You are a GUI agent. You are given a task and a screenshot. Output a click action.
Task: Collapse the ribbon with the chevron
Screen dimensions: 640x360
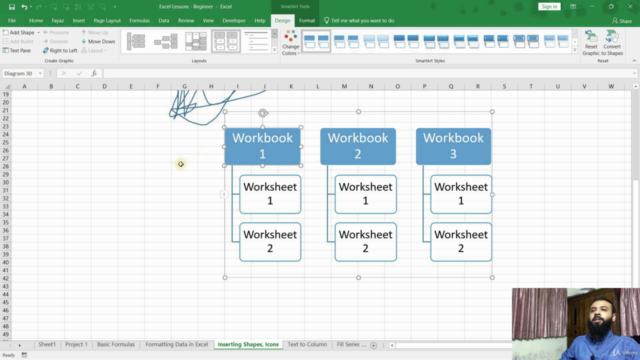pyautogui.click(x=634, y=61)
